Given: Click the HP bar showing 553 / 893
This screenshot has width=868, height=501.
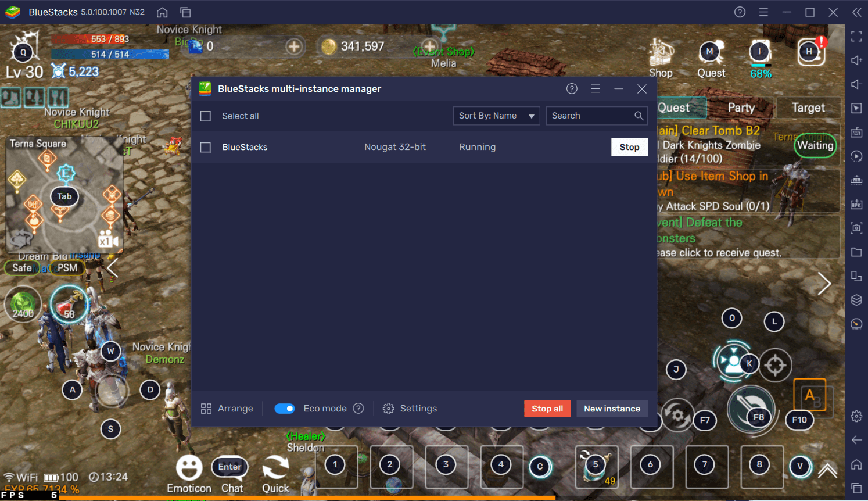Looking at the screenshot, I should pyautogui.click(x=110, y=39).
